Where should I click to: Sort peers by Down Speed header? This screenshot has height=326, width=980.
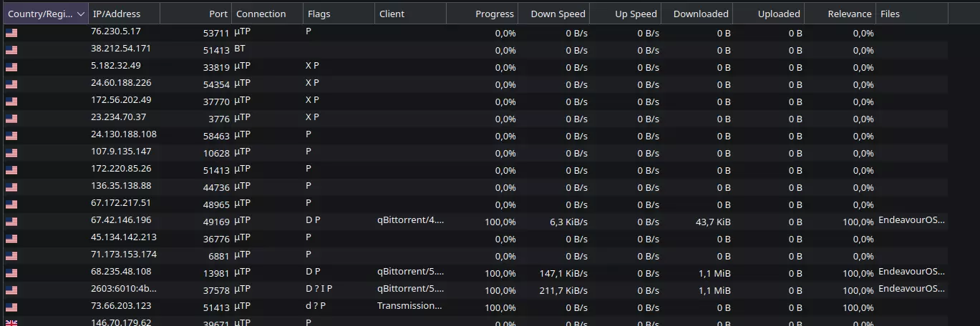click(554, 14)
